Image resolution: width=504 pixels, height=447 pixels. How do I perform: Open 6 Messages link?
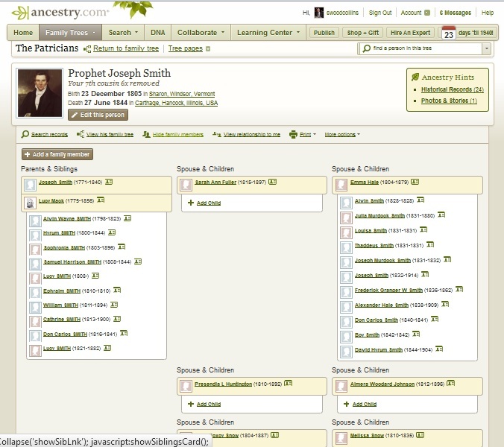[455, 13]
